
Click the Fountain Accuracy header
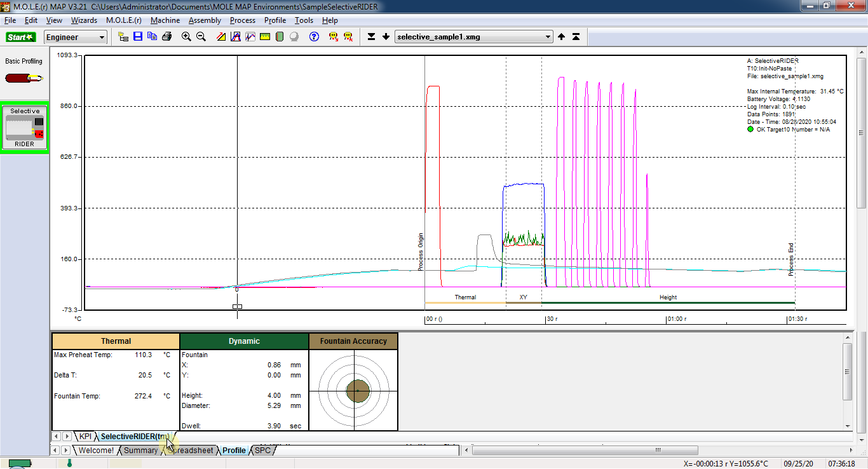[x=353, y=341]
